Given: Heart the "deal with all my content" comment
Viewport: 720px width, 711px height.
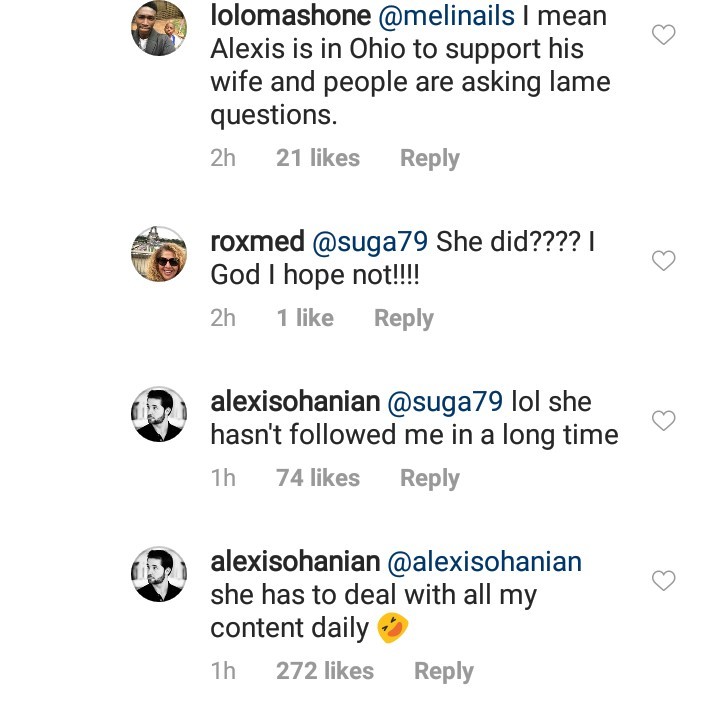Looking at the screenshot, I should (663, 581).
